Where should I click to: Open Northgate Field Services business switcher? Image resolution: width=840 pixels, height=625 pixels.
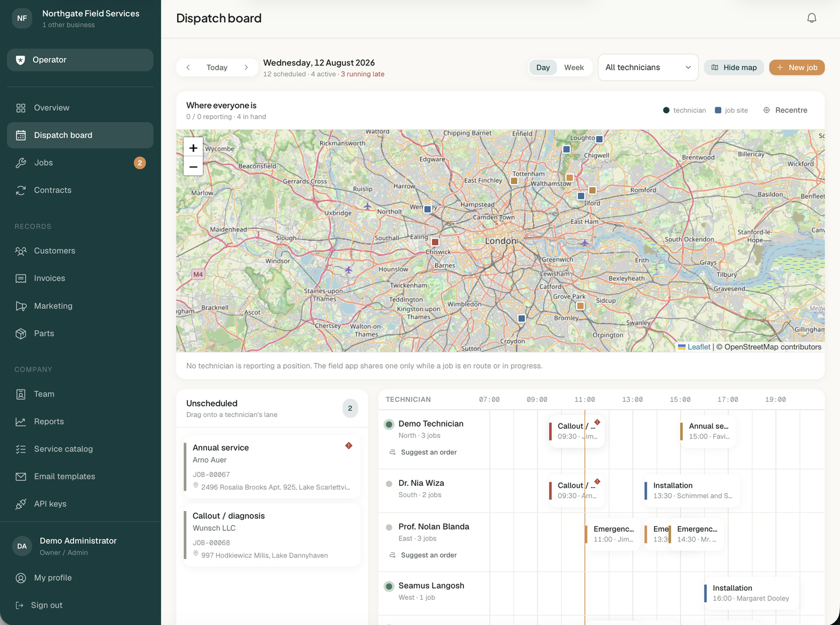click(80, 19)
